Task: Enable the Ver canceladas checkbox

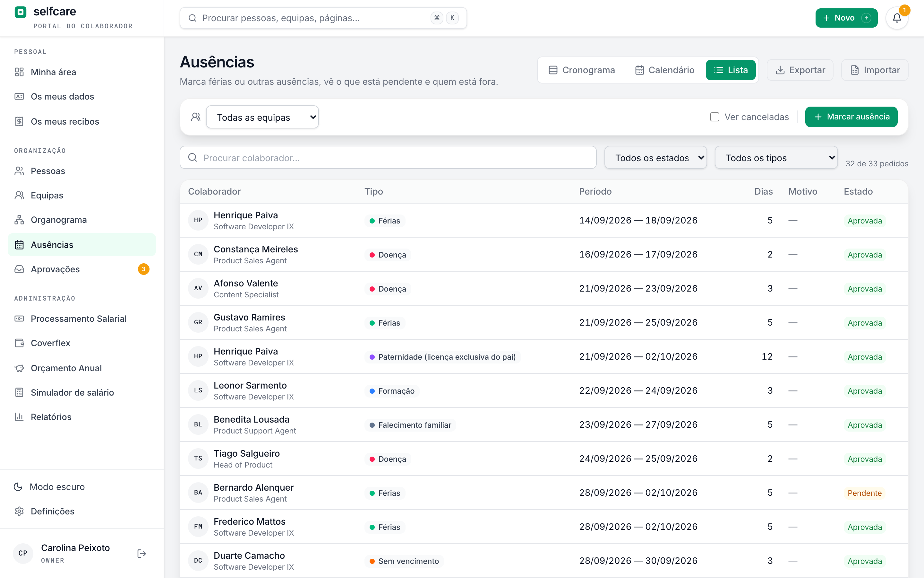Action: point(714,117)
